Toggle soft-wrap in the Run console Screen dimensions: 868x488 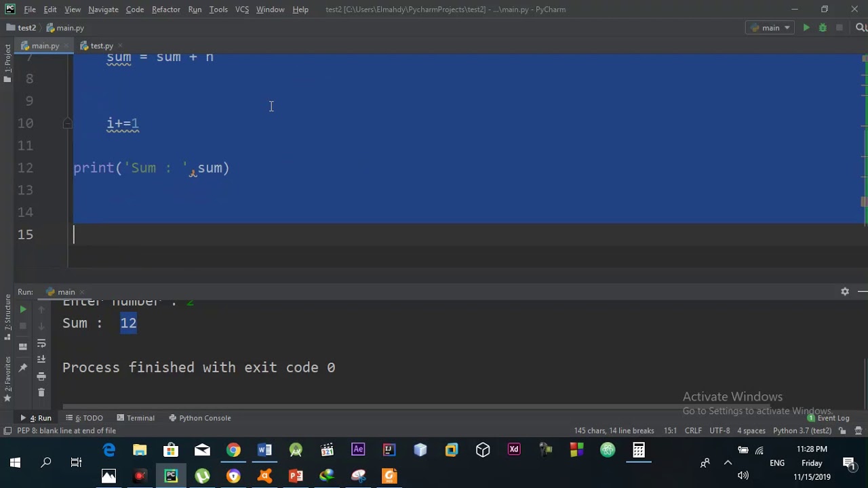pos(41,344)
